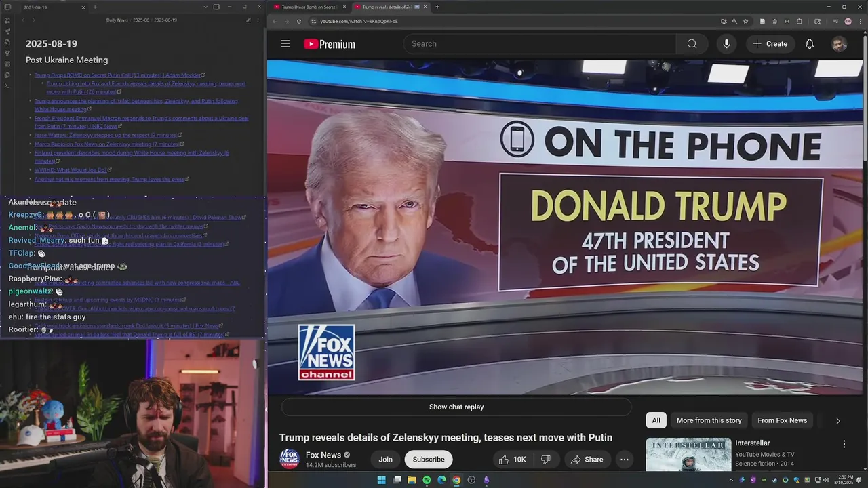This screenshot has width=868, height=488.
Task: Start voice search with microphone icon
Action: point(726,44)
